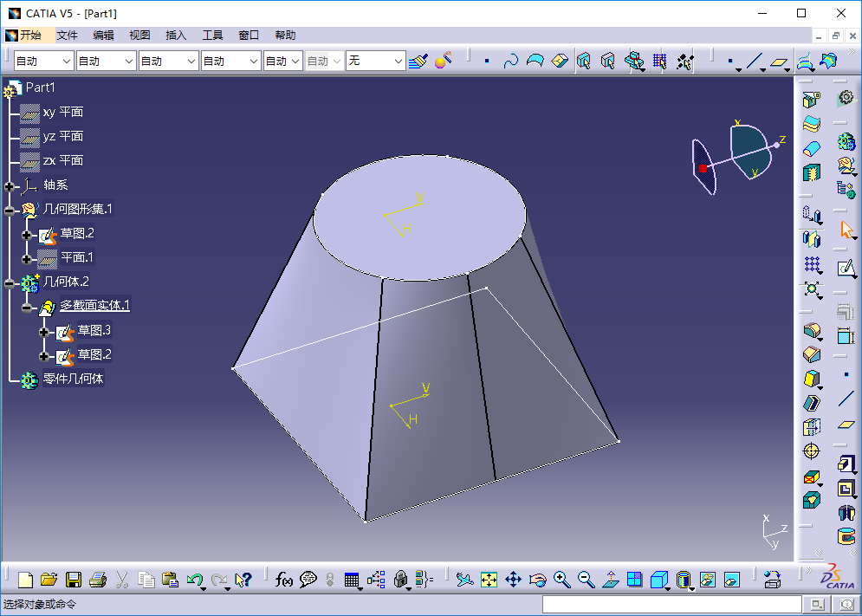Select 多截面实体.1 in the tree
The width and height of the screenshot is (862, 616).
tap(94, 306)
